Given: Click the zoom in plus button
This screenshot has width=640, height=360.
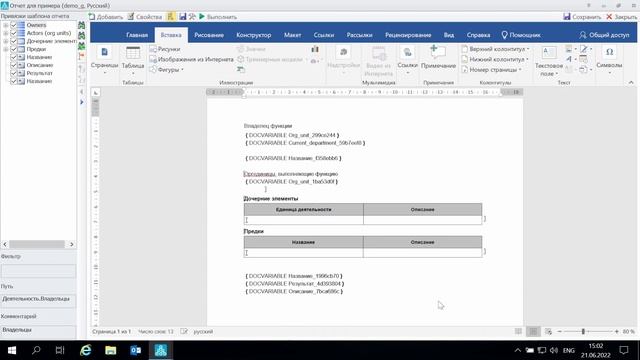Looking at the screenshot, I should tap(616, 332).
